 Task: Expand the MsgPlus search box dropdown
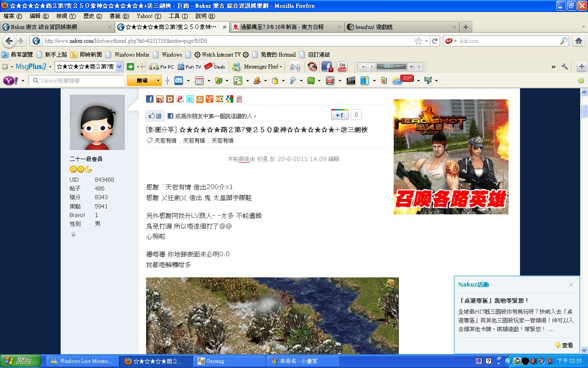119,67
